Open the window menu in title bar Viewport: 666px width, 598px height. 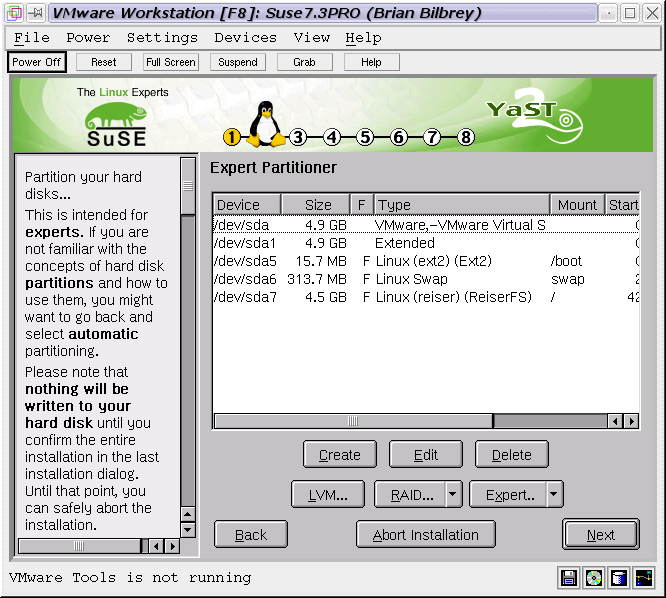point(14,13)
